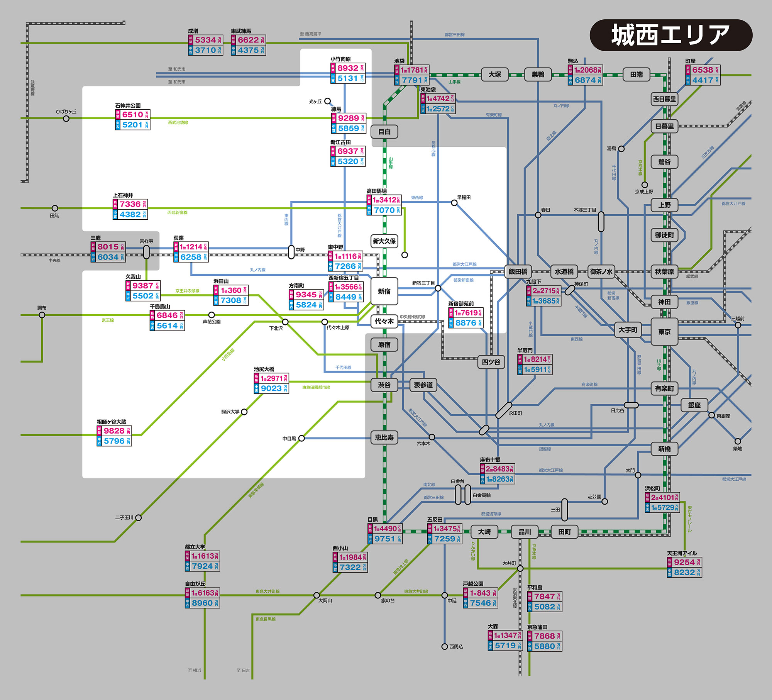Click 池尻大橋 used price 9023万円
The height and width of the screenshot is (700, 772).
point(271,388)
